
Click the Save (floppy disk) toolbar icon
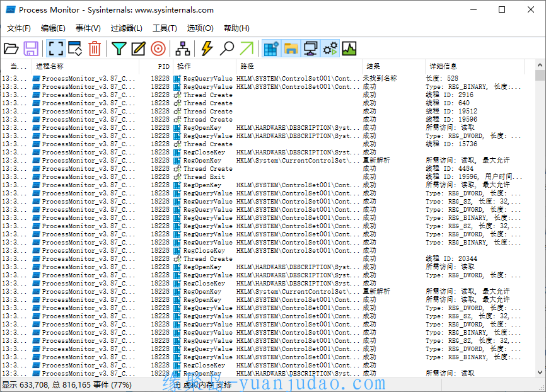pyautogui.click(x=31, y=49)
